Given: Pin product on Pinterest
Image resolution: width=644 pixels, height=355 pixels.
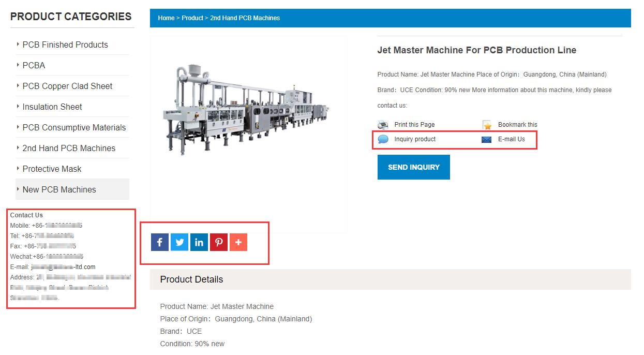Looking at the screenshot, I should [219, 242].
